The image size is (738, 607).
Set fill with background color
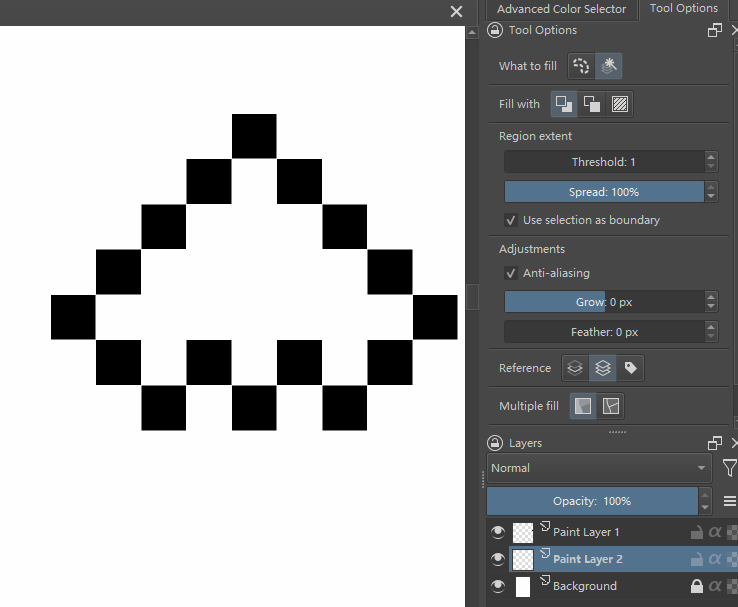coord(592,104)
